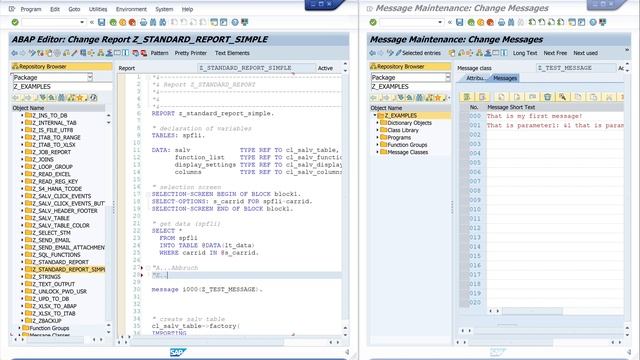Screen dimensions: 640x360
Task: Click red Cancel icon in Message Maintenance toolbar
Action: pos(490,22)
